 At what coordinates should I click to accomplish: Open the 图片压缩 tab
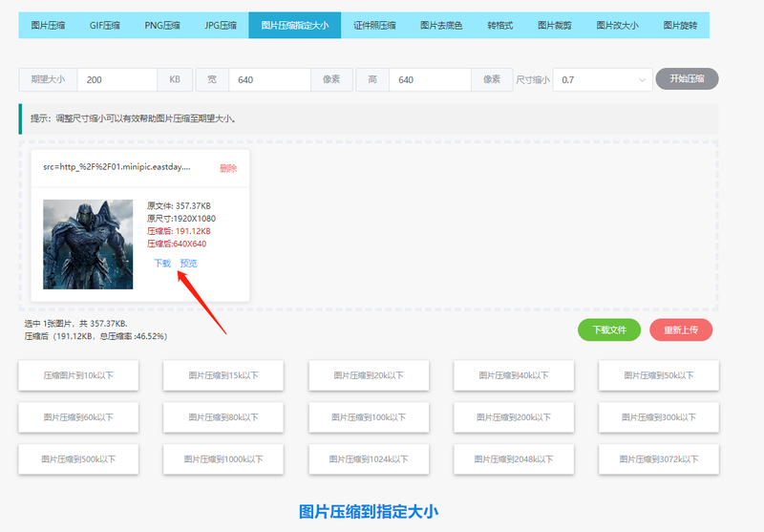click(48, 26)
